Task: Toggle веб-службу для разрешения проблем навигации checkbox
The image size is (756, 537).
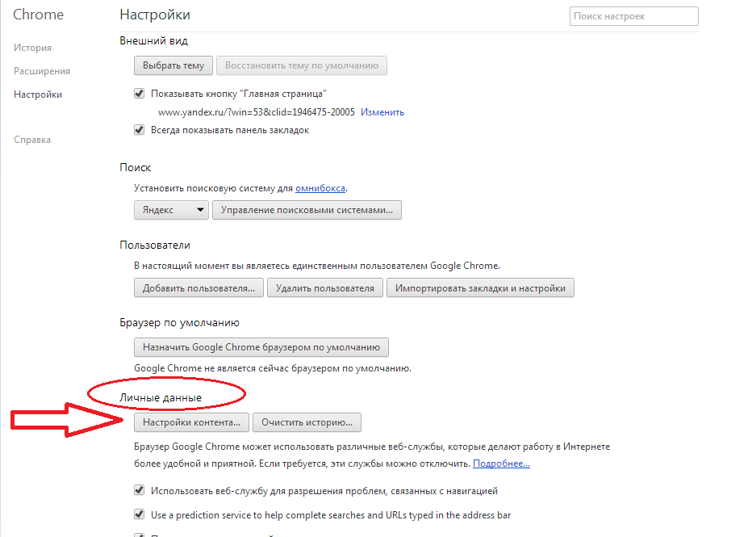Action: (x=140, y=491)
